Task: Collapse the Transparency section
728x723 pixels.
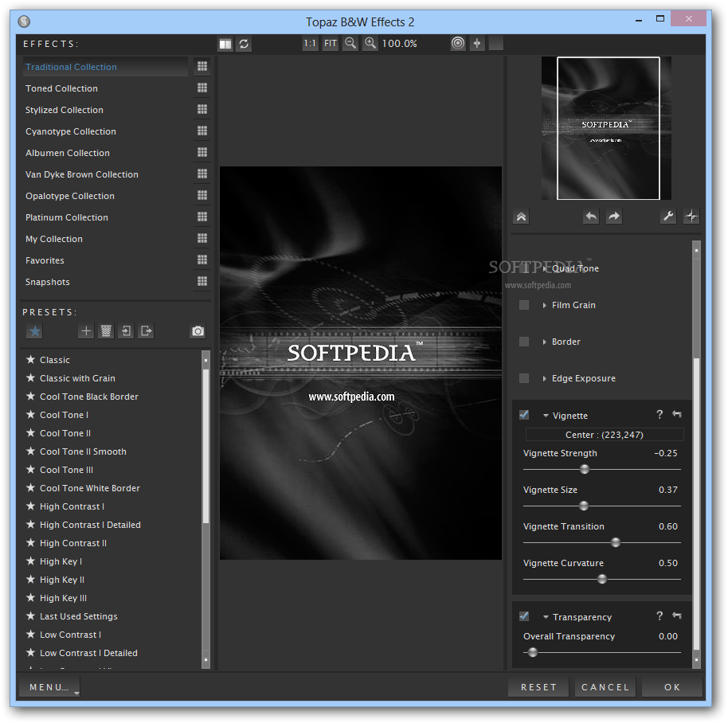Action: [546, 617]
